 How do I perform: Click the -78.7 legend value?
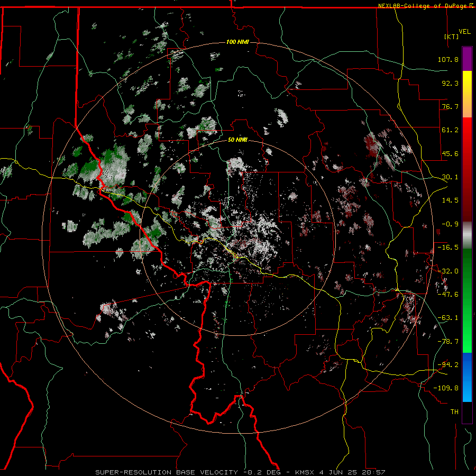pos(448,342)
